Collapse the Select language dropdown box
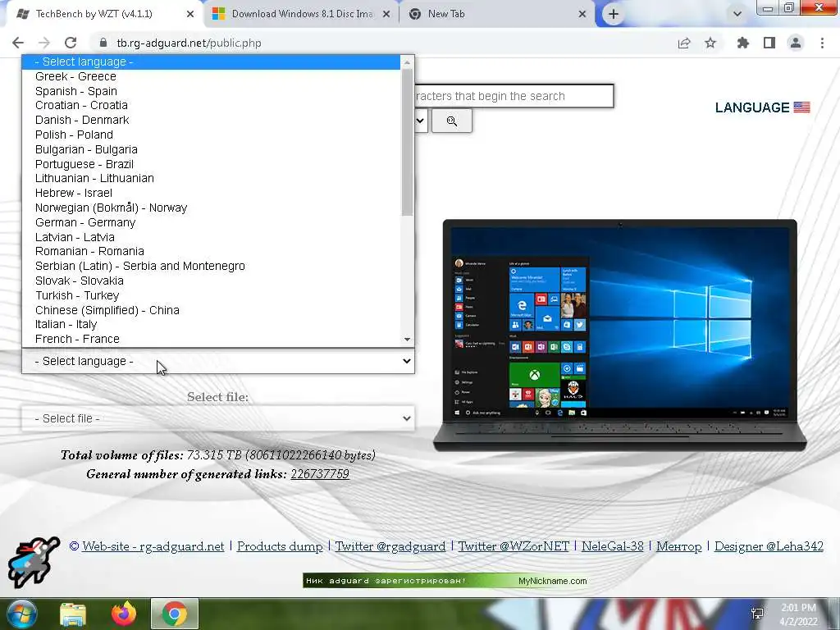The width and height of the screenshot is (840, 630). point(218,361)
